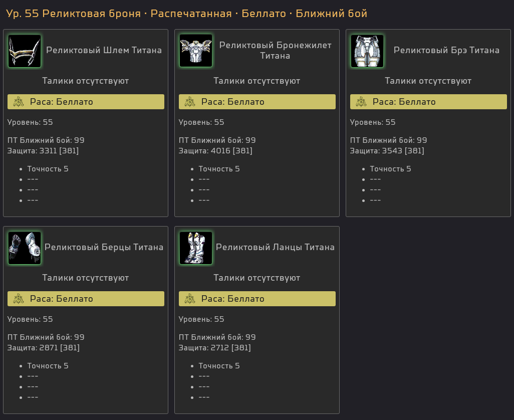The width and height of the screenshot is (514, 420).
Task: Click the Реликтовый Ланцы Титана boots icon
Action: pyautogui.click(x=196, y=248)
